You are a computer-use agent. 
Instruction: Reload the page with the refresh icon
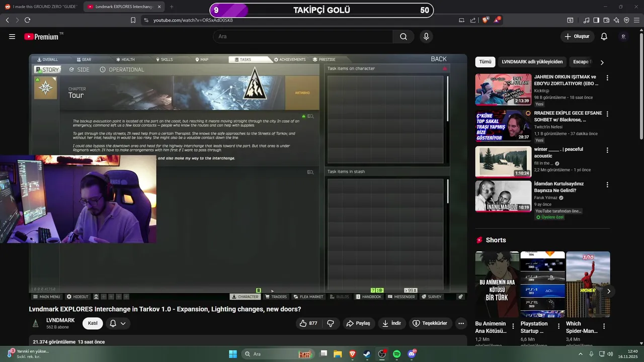[x=27, y=20]
